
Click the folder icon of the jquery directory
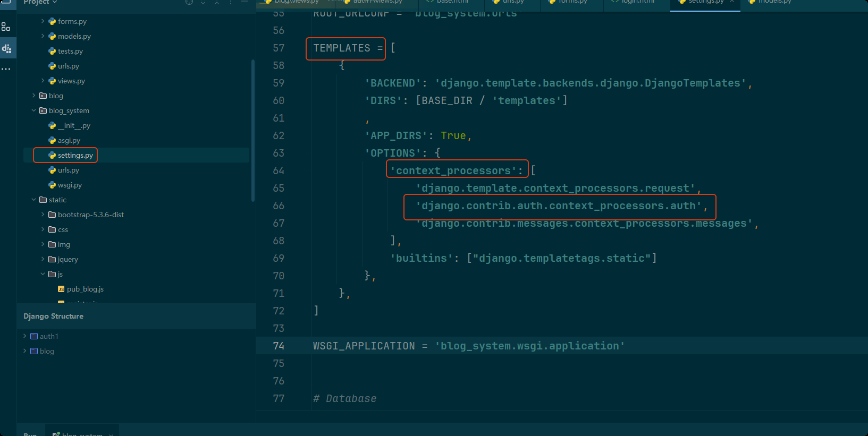(x=52, y=259)
